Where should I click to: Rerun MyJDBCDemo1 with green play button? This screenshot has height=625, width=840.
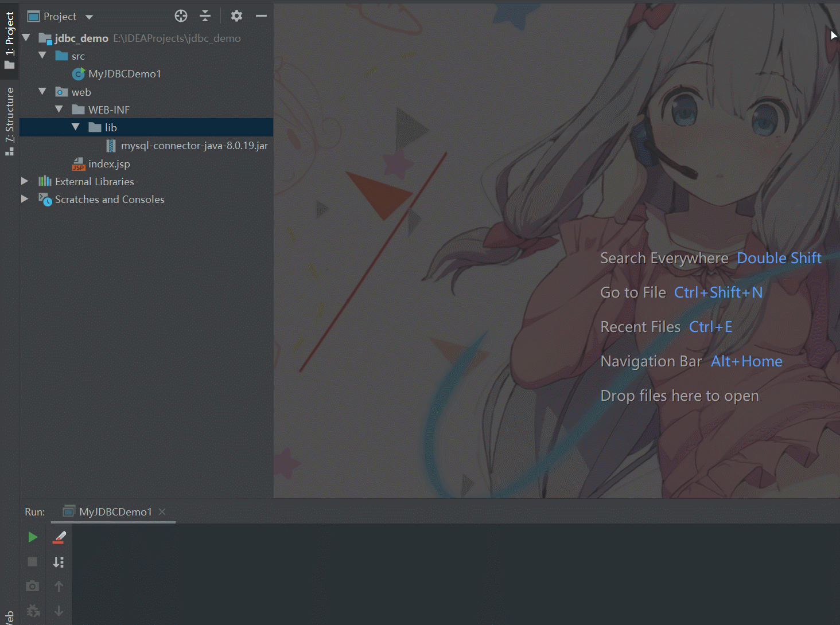33,537
